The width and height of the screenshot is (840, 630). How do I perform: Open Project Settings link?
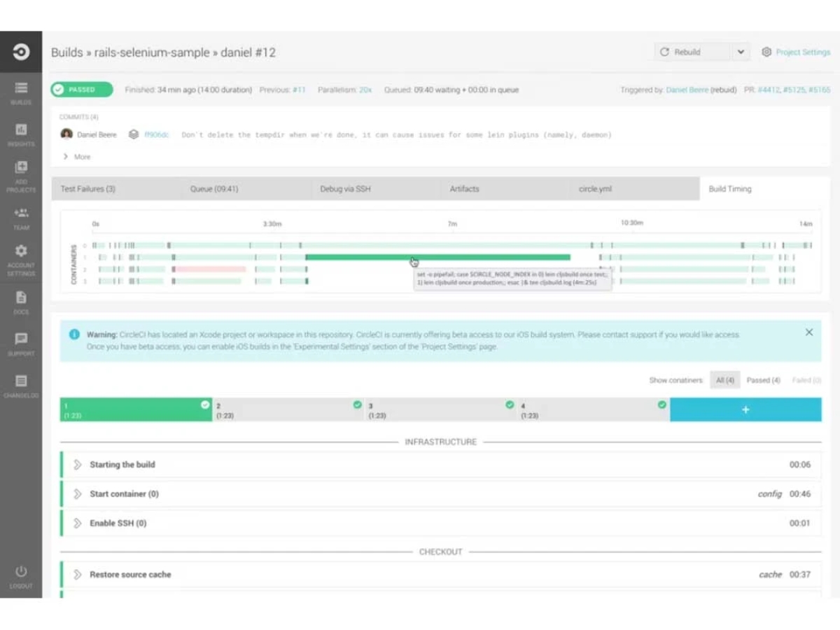coord(803,52)
